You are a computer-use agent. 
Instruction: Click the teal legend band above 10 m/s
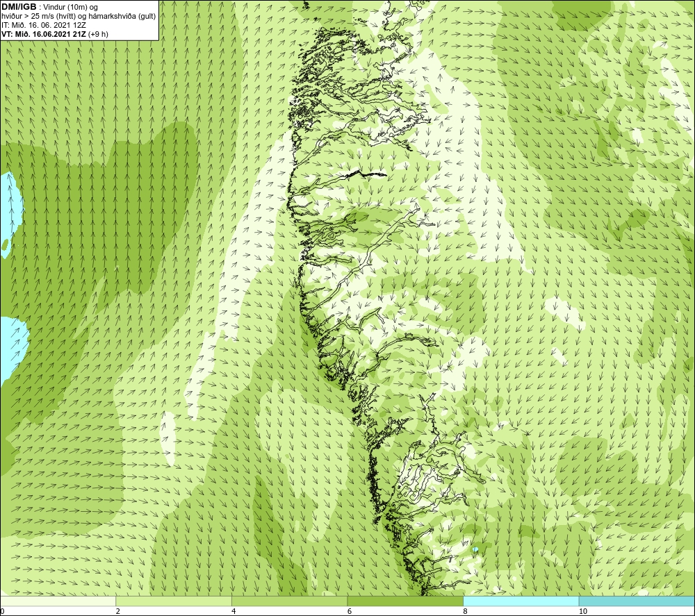pos(637,601)
